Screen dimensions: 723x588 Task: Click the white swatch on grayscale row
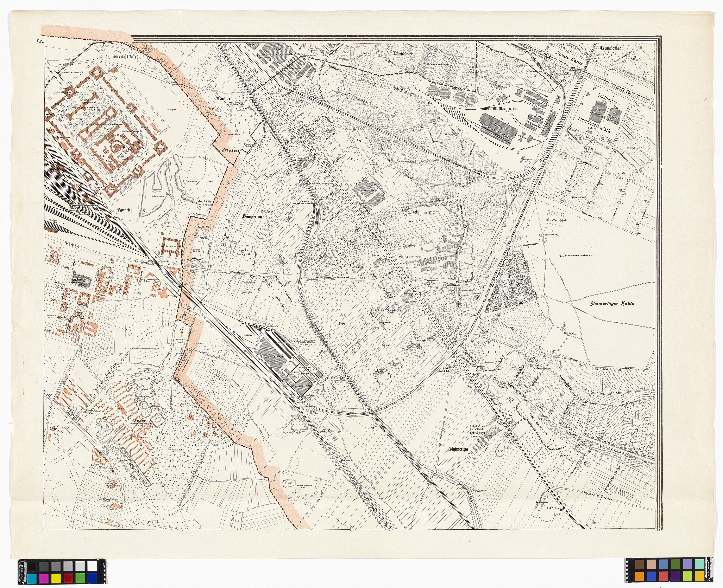pyautogui.click(x=92, y=566)
